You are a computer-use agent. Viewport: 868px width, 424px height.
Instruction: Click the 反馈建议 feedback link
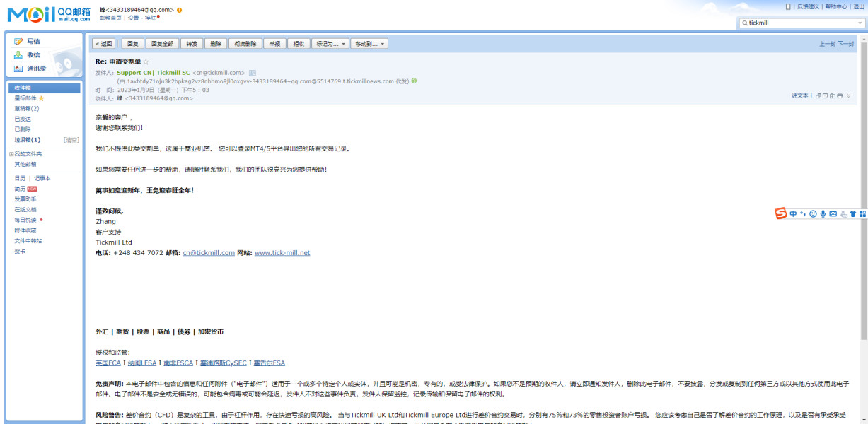[x=808, y=6]
